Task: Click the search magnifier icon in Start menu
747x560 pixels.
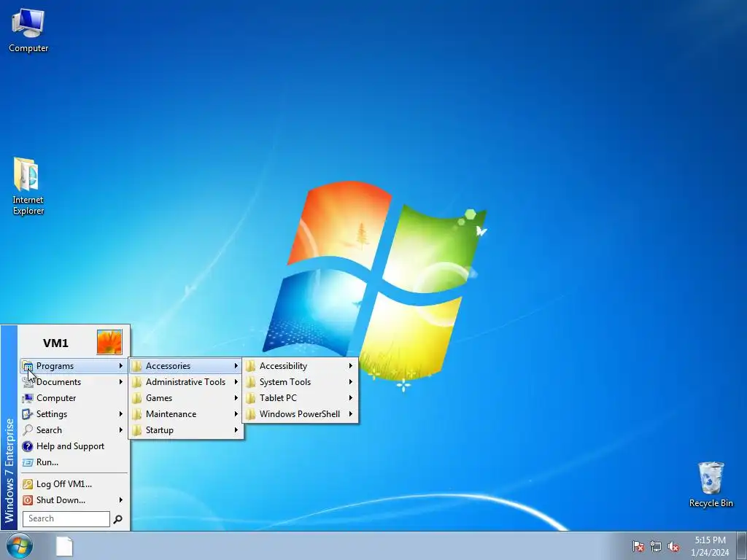Action: click(x=117, y=519)
